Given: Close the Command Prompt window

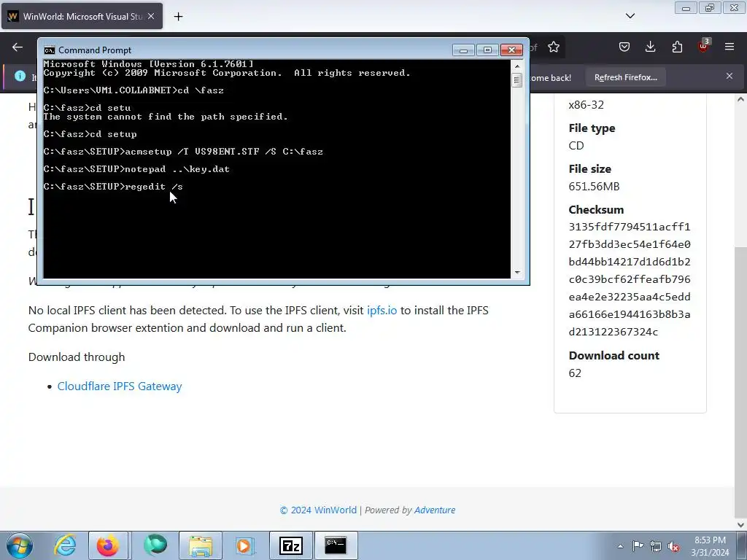Looking at the screenshot, I should click(511, 50).
